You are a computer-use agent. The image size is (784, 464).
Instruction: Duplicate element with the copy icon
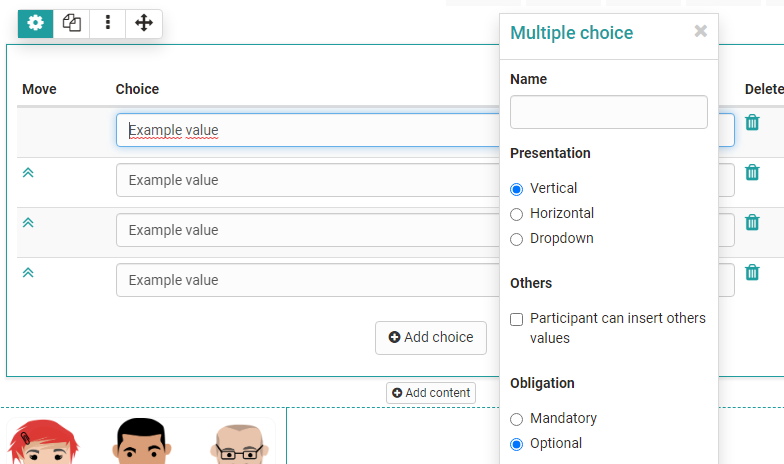[72, 24]
